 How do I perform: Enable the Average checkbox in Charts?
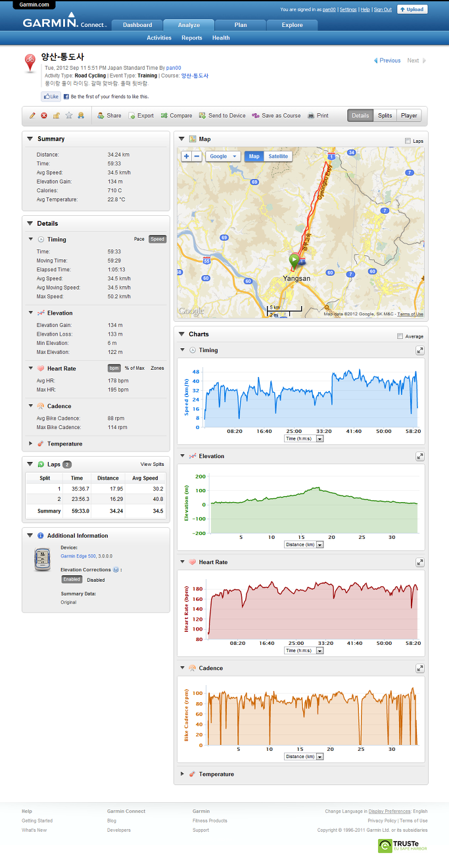pyautogui.click(x=400, y=336)
